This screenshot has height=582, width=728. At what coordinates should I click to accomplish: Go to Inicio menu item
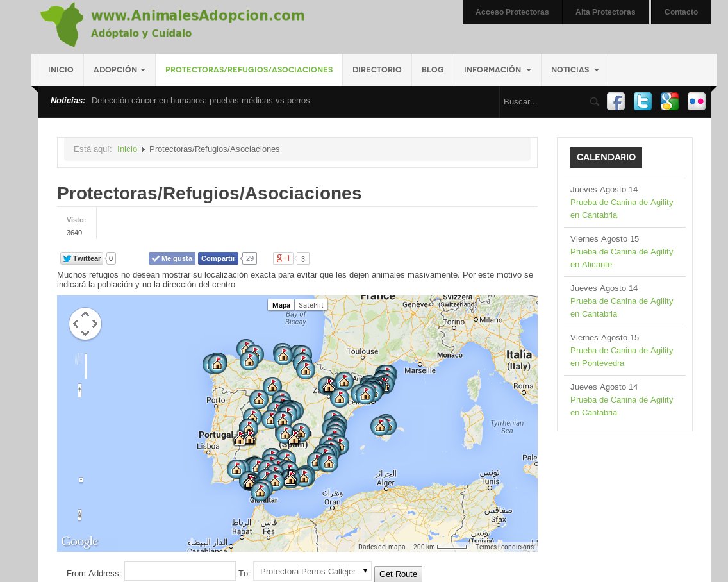pos(61,70)
